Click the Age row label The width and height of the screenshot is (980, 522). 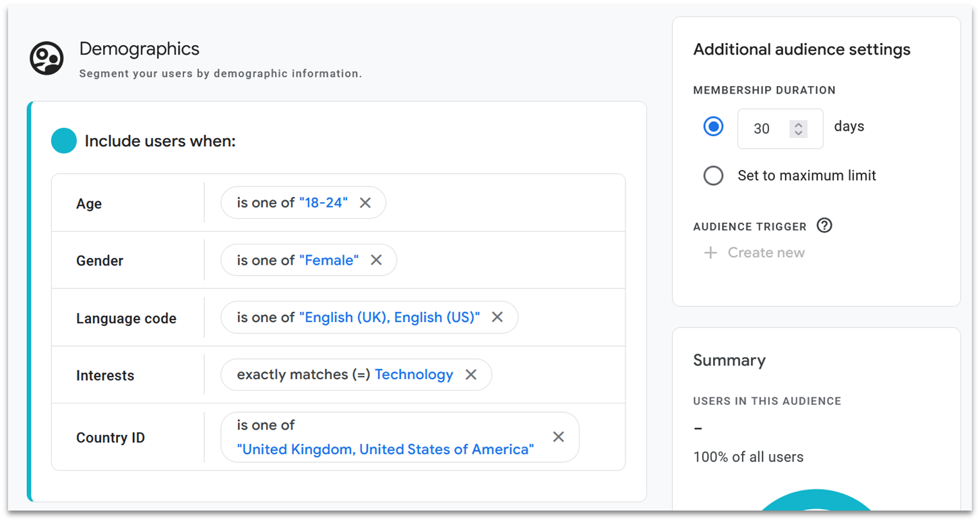click(89, 203)
